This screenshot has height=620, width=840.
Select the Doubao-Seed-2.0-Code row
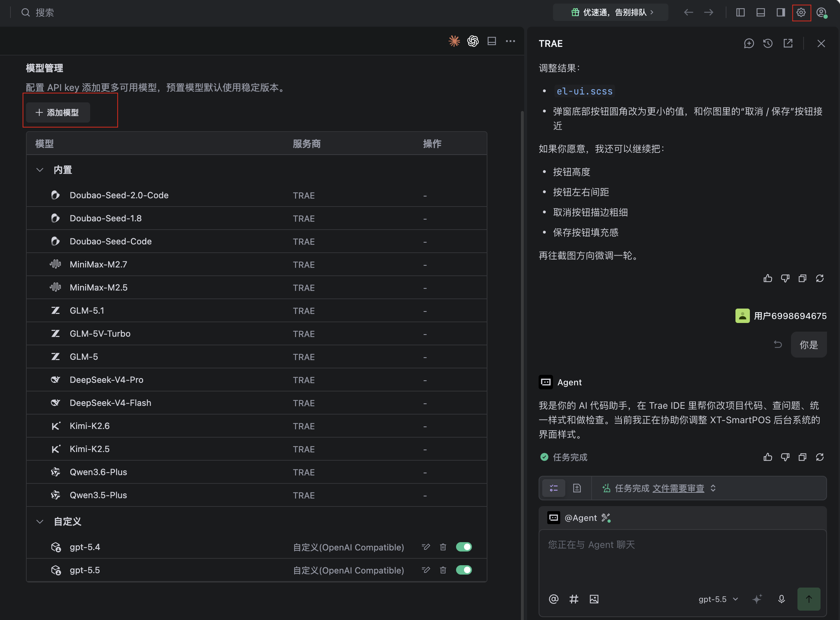pos(257,195)
